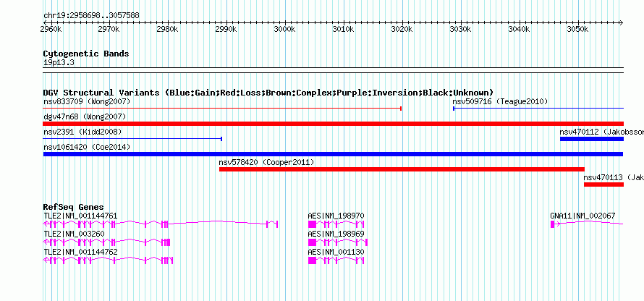Click the 3040k ruler tick label
This screenshot has width=644, height=301.
519,30
